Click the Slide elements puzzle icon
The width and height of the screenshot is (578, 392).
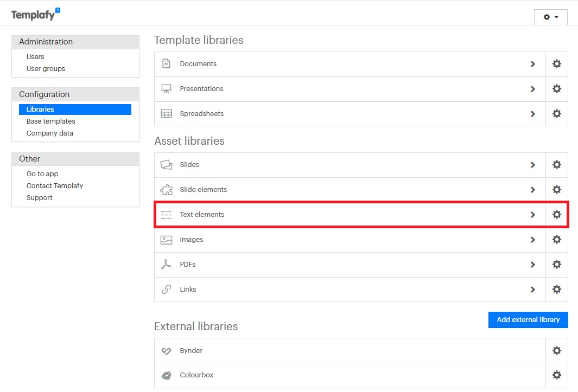(x=166, y=189)
